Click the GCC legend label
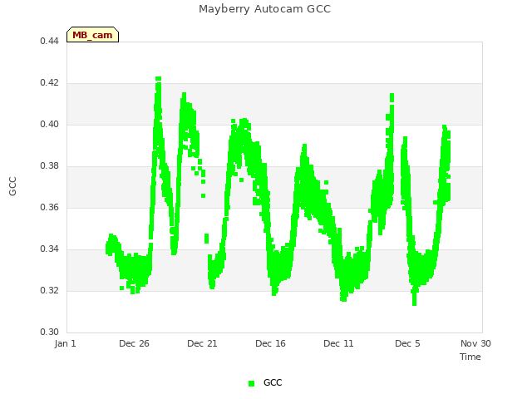The image size is (532, 399). (273, 382)
